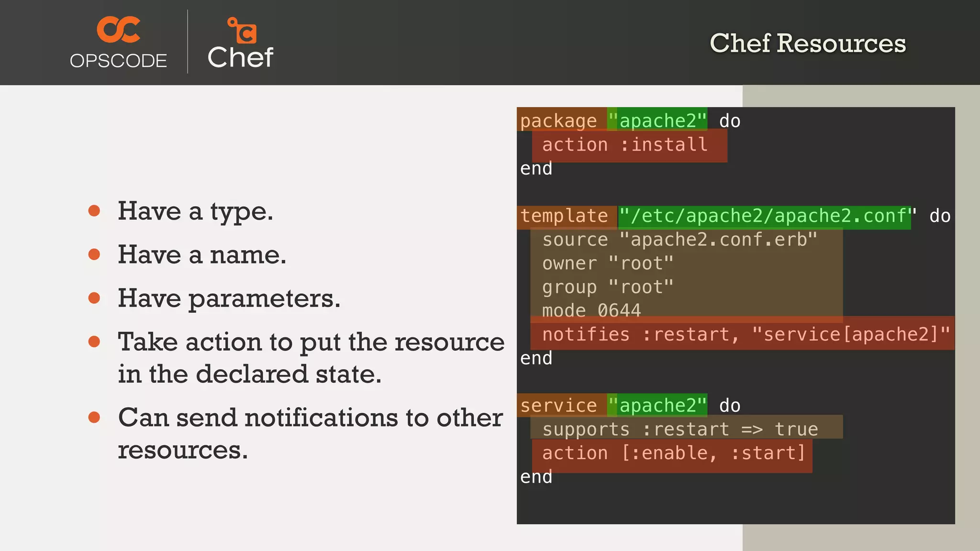Click the OPSCODE wordmark text
Screen dimensions: 980x551
118,61
